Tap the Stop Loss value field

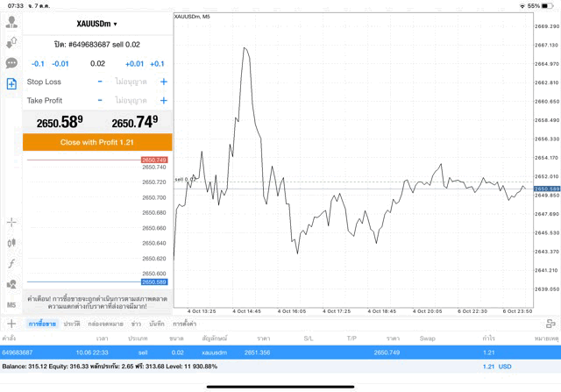point(131,82)
